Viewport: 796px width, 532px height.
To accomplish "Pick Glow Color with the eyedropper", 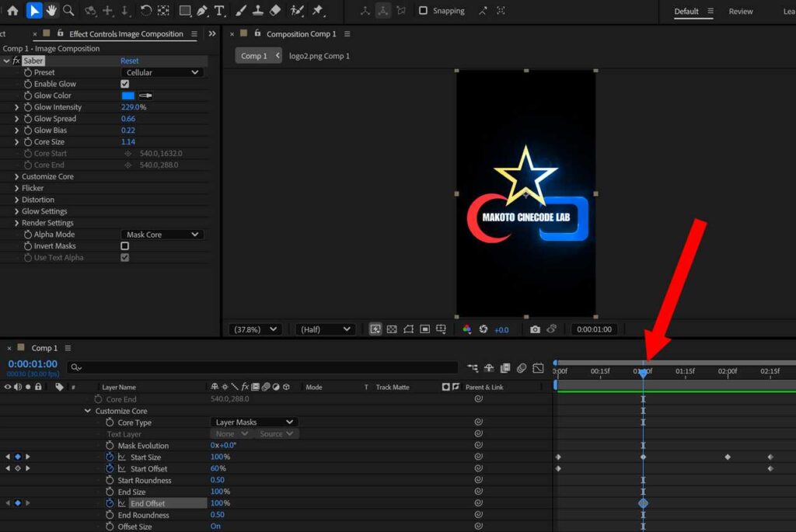I will pos(145,96).
